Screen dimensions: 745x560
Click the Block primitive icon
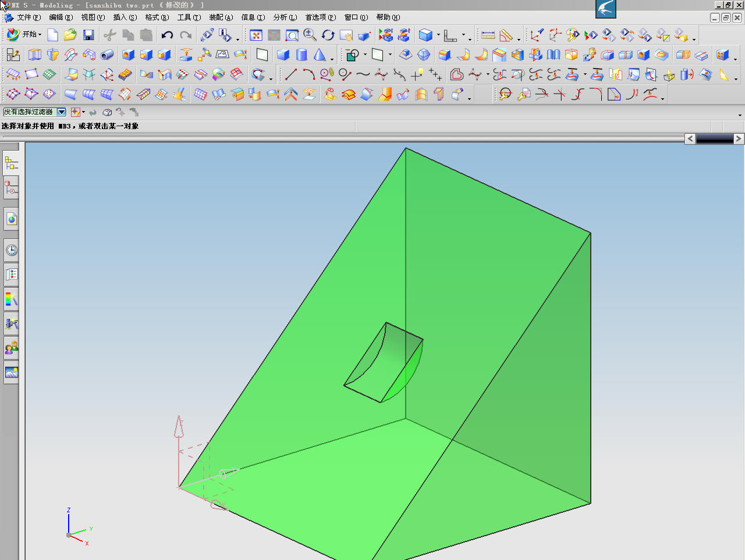pyautogui.click(x=283, y=55)
